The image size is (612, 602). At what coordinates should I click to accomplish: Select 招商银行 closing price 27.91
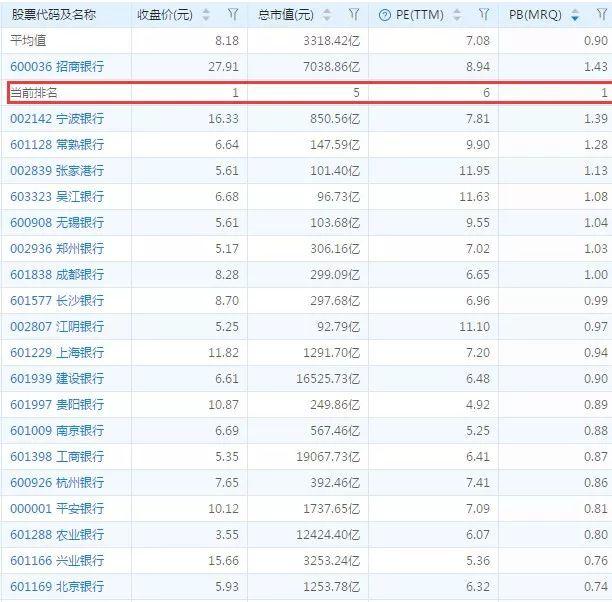[223, 67]
